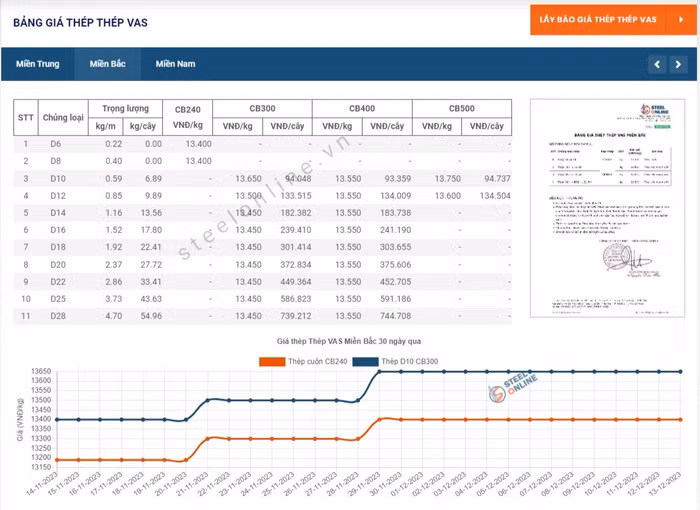Open the Miền Nam tab

(x=175, y=64)
